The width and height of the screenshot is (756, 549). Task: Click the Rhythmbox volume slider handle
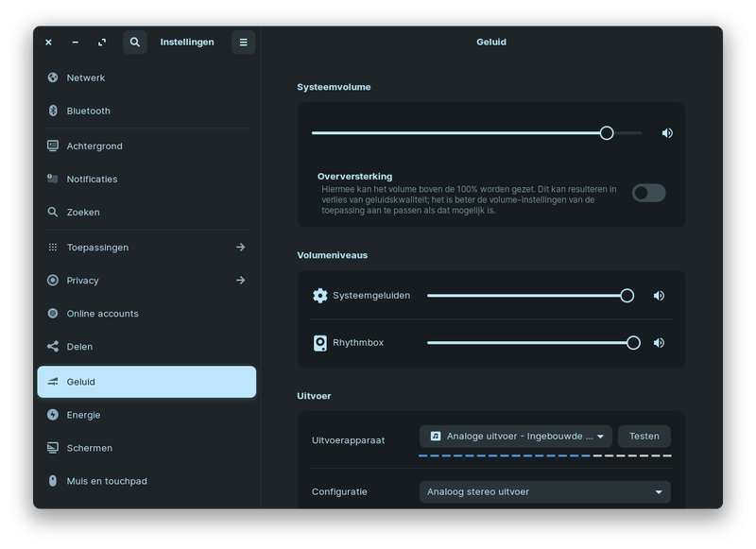click(633, 343)
